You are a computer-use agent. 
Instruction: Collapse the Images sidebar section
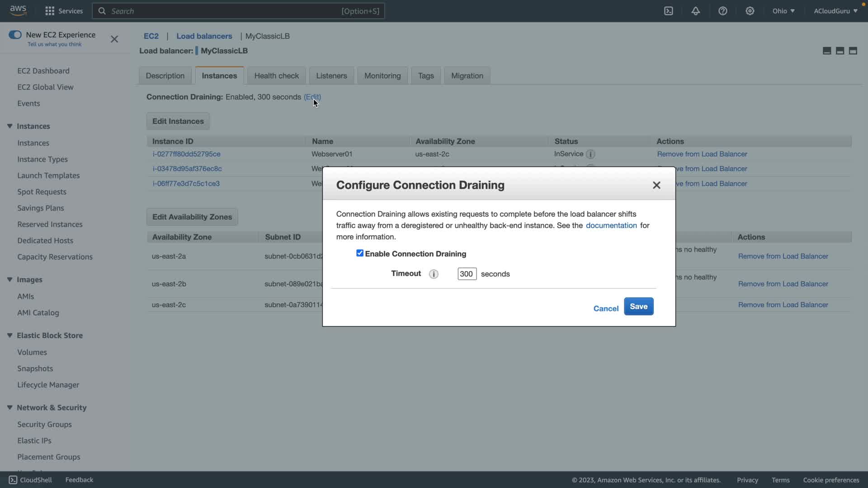click(x=9, y=280)
